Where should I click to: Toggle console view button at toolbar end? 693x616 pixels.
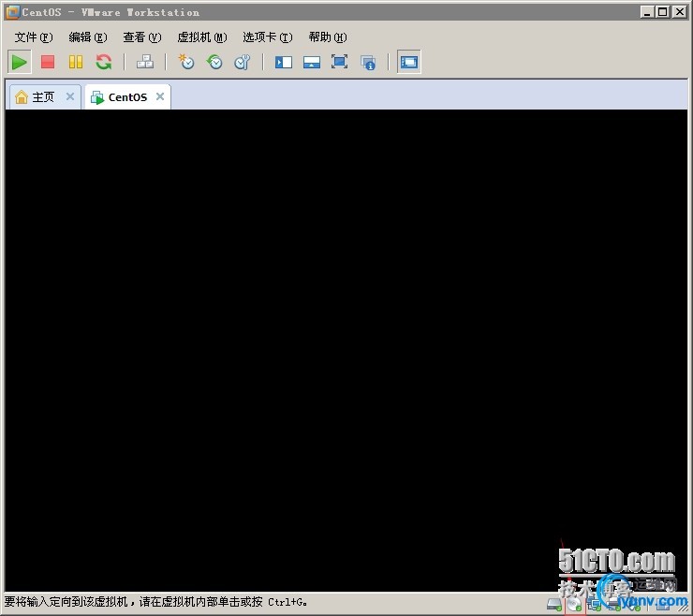point(409,63)
